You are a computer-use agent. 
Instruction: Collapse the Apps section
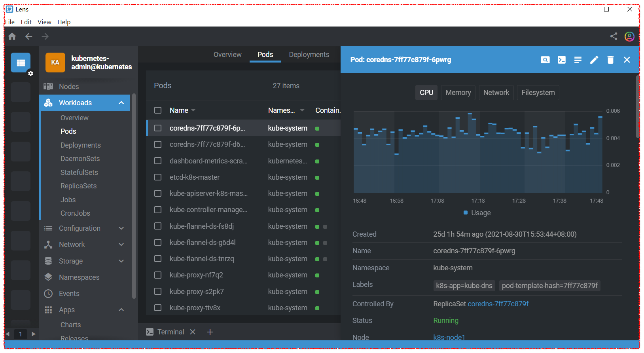coord(121,310)
